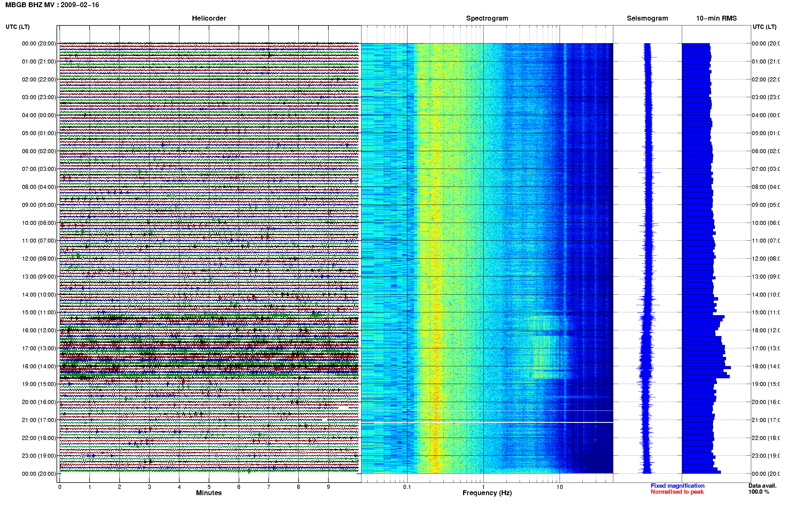
Task: Click the 10-min RMS panel heading
Action: click(x=716, y=18)
